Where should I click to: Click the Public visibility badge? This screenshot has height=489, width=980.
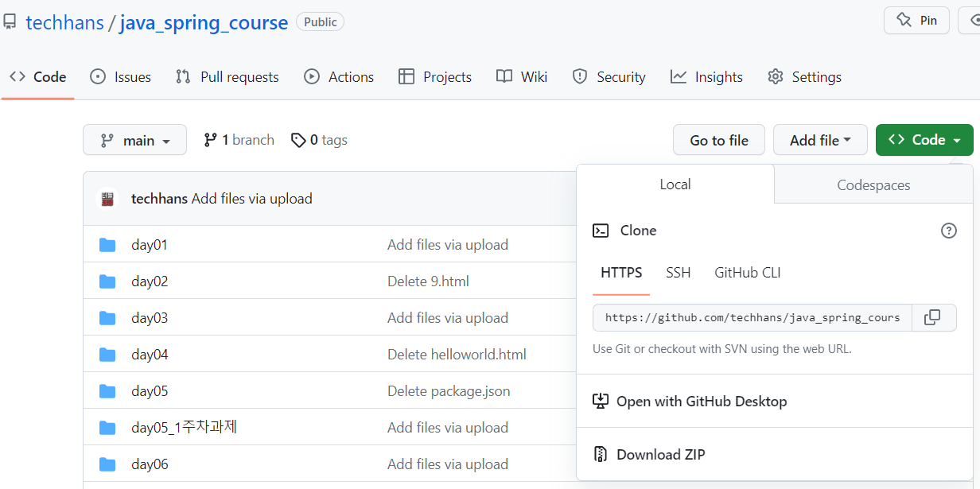point(320,22)
